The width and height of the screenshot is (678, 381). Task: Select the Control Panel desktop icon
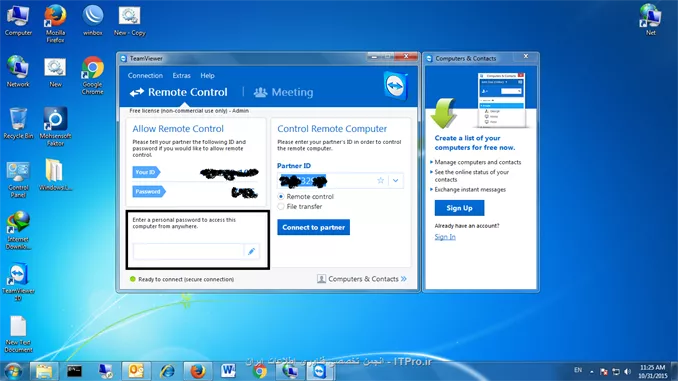18,179
